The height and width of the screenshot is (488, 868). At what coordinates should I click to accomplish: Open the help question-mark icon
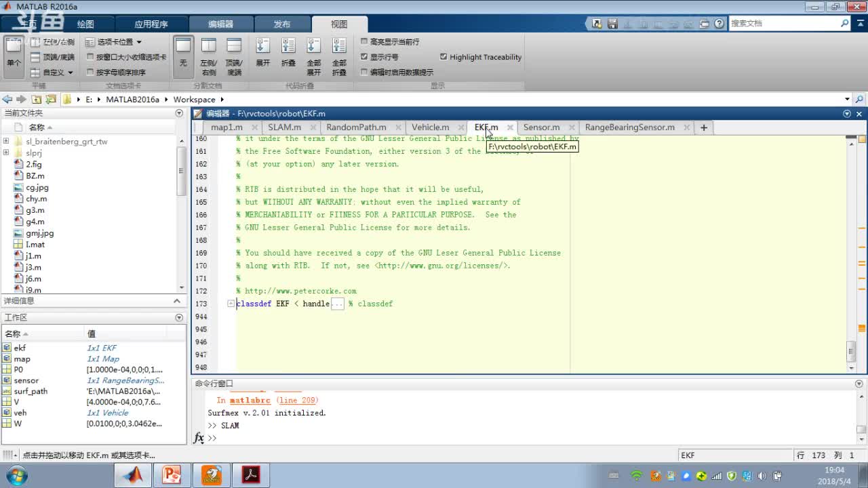719,23
